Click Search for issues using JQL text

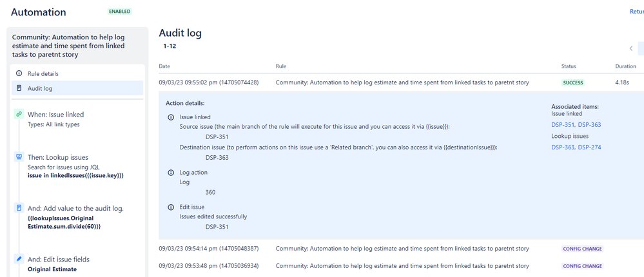click(64, 167)
